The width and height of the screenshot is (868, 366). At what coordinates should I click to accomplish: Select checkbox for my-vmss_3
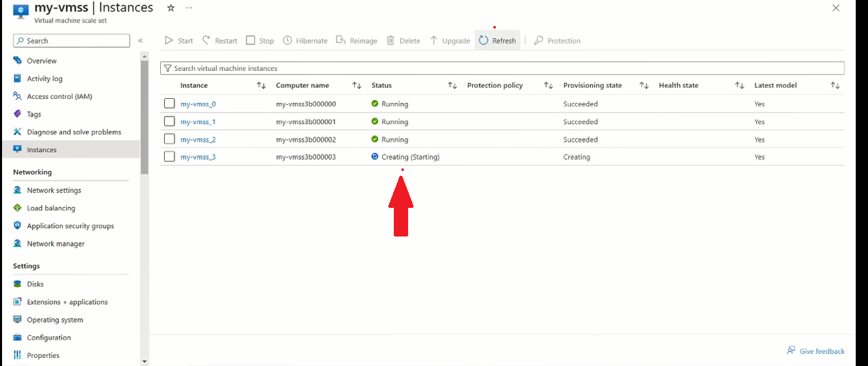[170, 157]
